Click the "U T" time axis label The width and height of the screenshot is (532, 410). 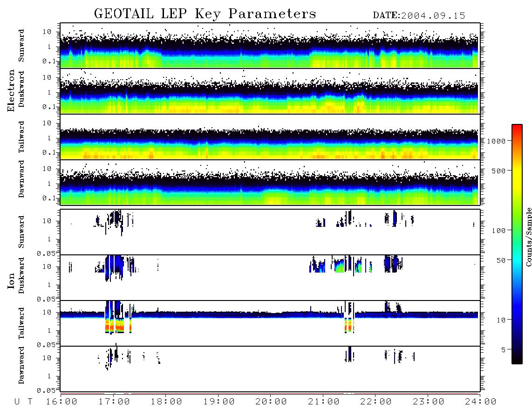23,402
